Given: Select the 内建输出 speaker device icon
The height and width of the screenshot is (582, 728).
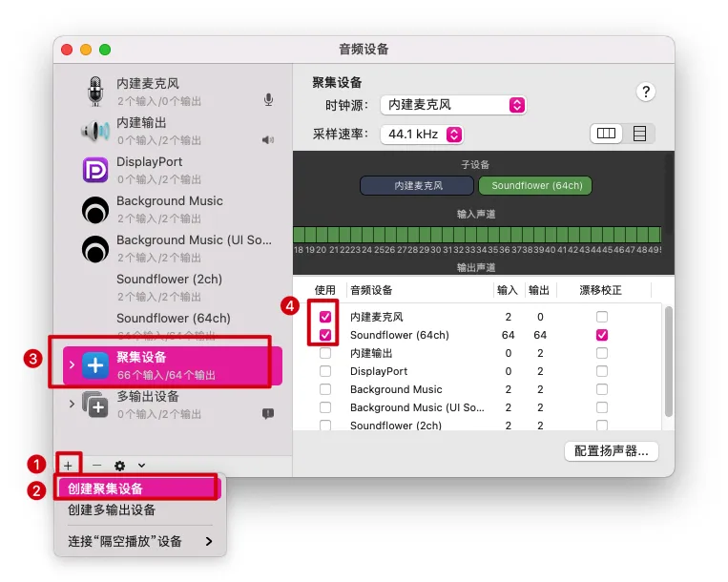Looking at the screenshot, I should tap(95, 131).
